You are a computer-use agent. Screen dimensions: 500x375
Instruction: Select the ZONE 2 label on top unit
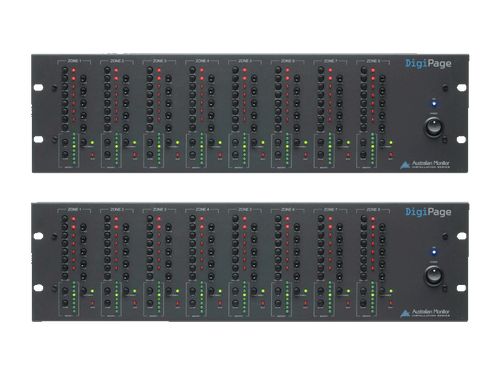(117, 61)
